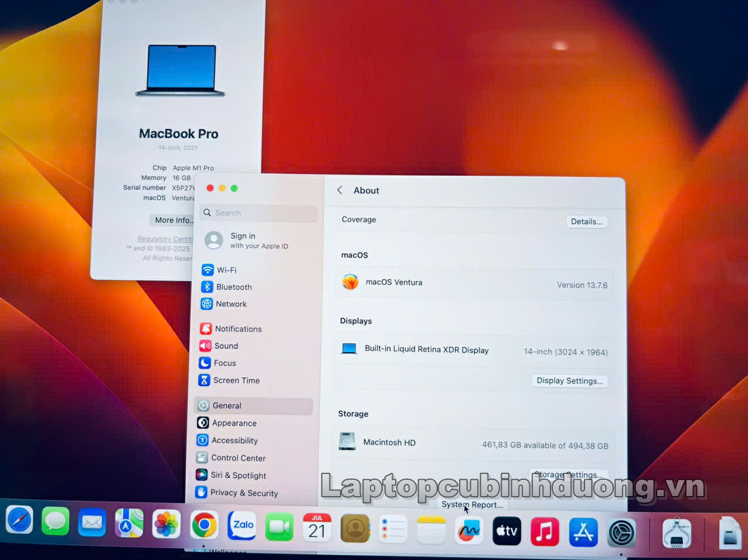Click the "Version 13.7.6" text
This screenshot has height=560, width=748.
click(582, 285)
